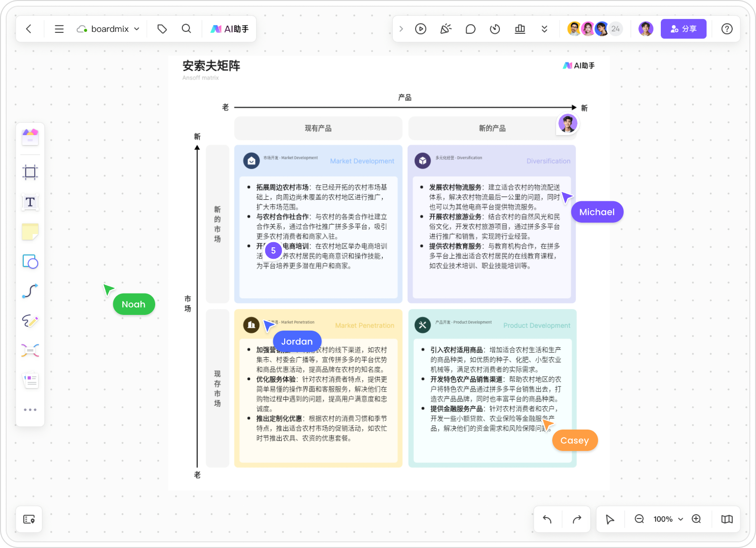Screen dimensions: 756x548
Task: Start presentation with the play icon
Action: pos(420,29)
